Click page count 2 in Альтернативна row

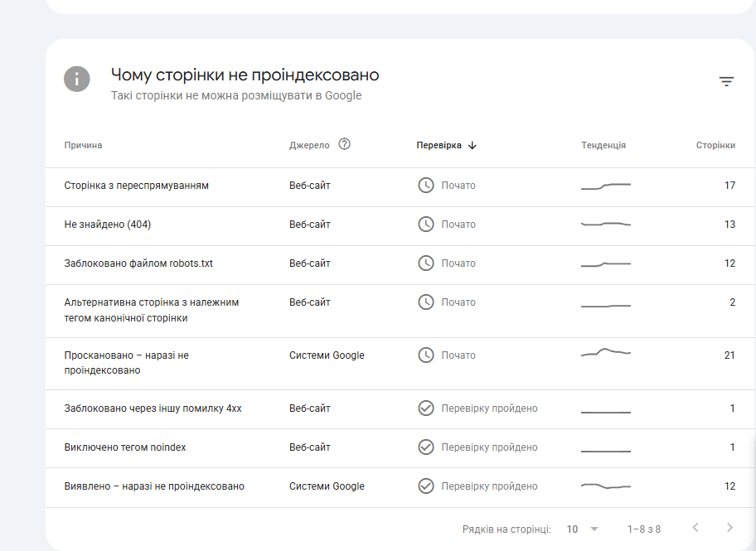(733, 302)
